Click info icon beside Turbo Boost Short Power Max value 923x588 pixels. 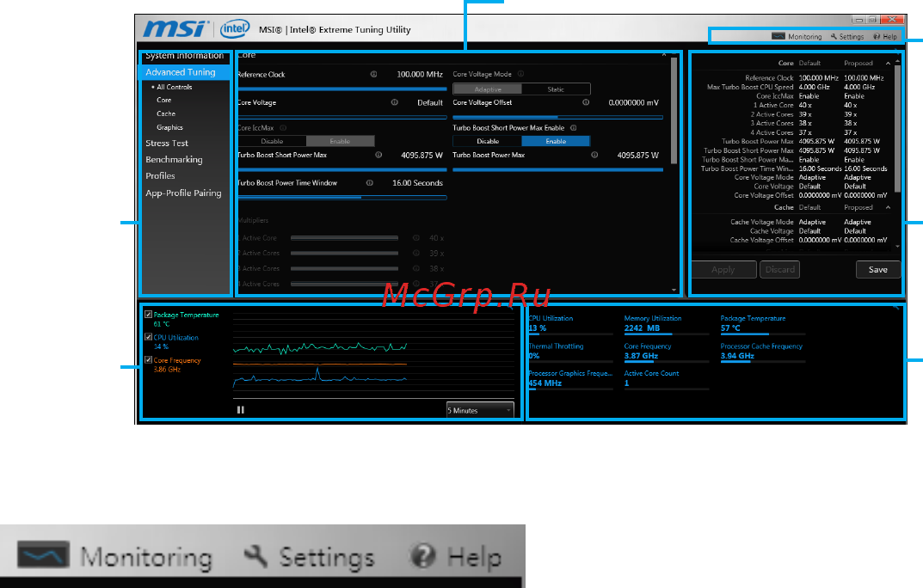378,155
